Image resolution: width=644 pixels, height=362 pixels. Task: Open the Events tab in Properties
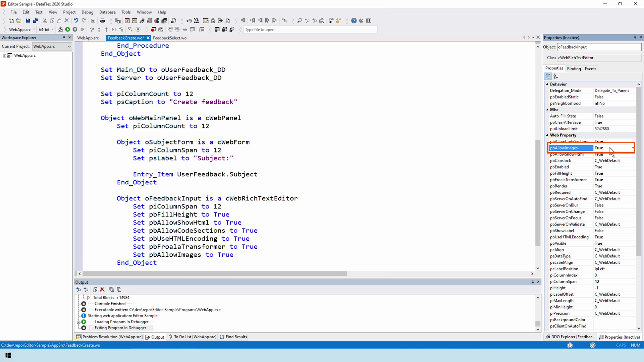tap(590, 69)
